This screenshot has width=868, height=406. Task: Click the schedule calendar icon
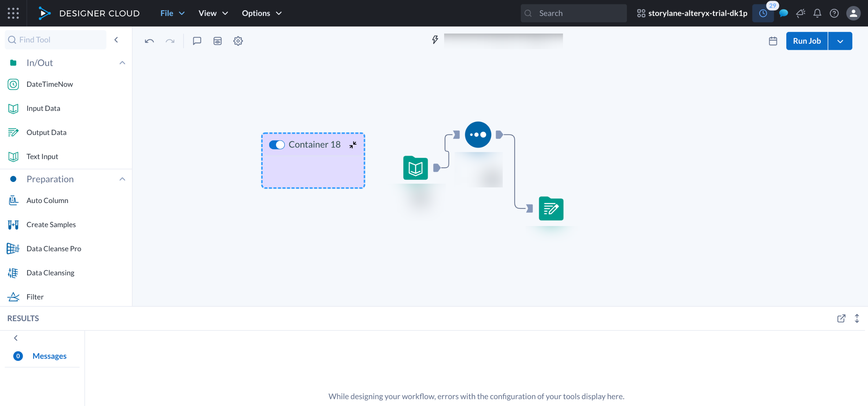(x=773, y=41)
